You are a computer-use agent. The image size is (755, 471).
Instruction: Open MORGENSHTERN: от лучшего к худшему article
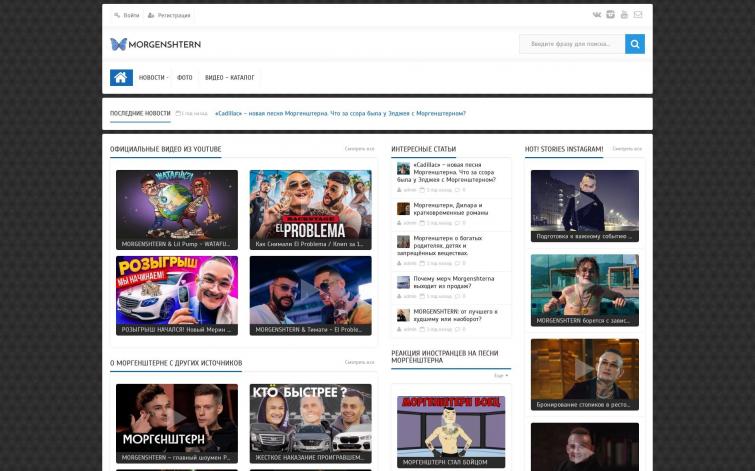[456, 315]
